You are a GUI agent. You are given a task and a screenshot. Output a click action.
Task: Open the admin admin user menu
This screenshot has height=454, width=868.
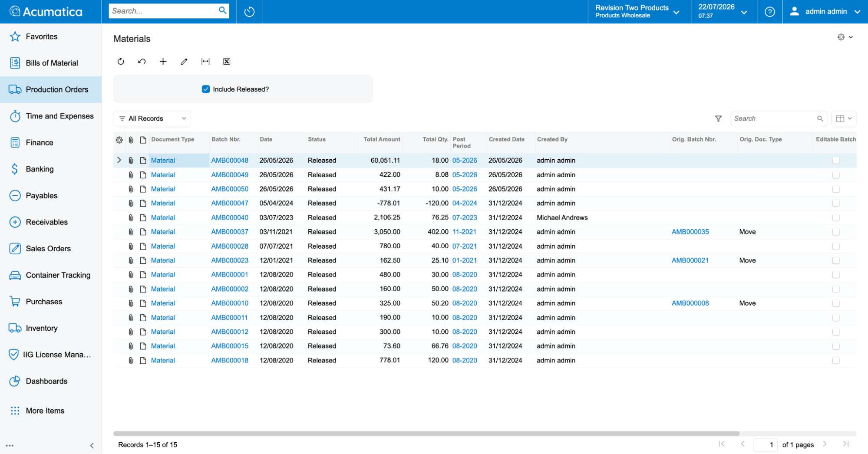[825, 12]
